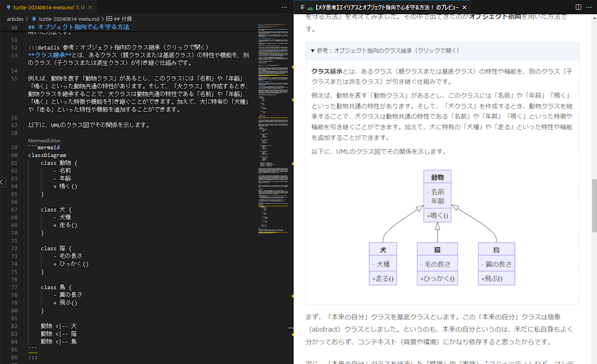
Task: Close the preview tab with its X
Action: click(464, 7)
